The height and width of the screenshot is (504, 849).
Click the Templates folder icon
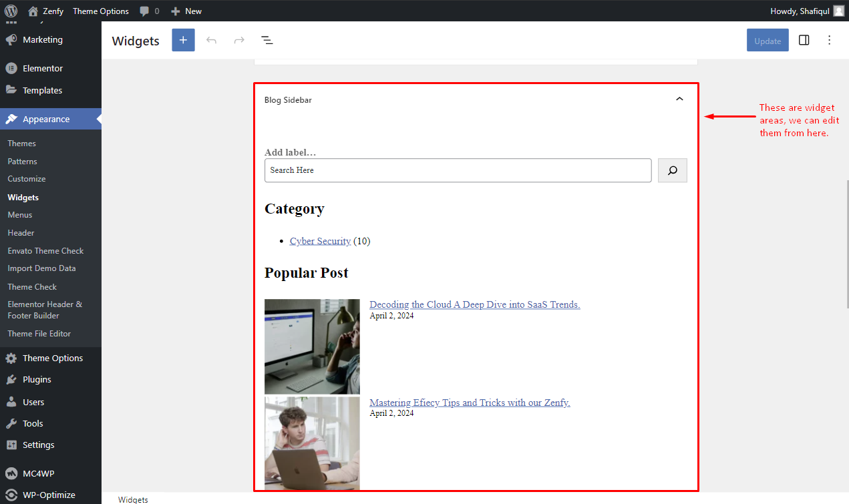pyautogui.click(x=11, y=90)
